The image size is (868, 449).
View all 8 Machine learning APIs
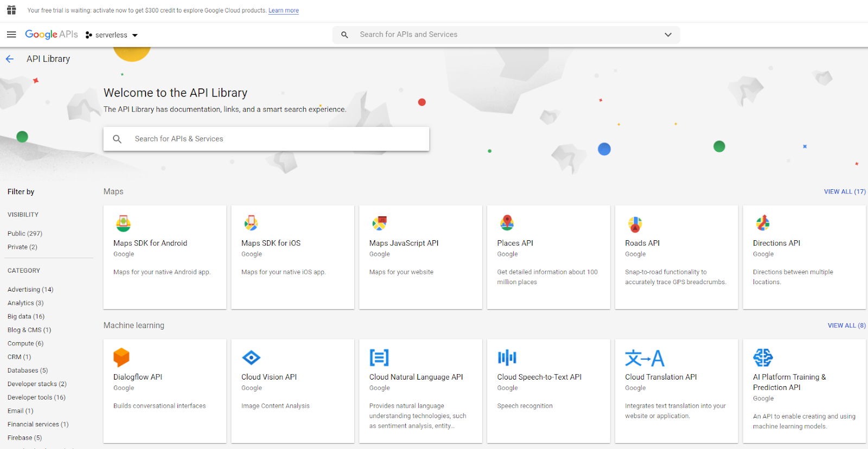tap(847, 325)
